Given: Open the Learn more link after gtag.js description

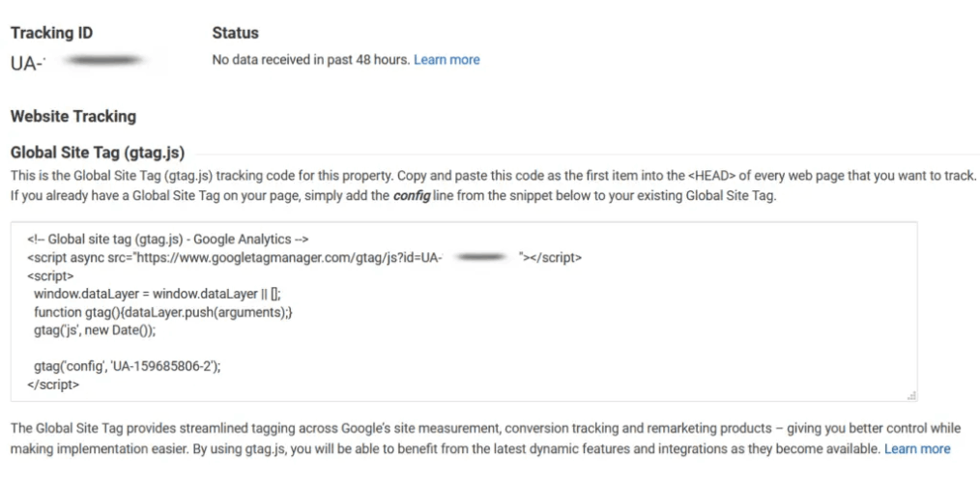Looking at the screenshot, I should (917, 449).
